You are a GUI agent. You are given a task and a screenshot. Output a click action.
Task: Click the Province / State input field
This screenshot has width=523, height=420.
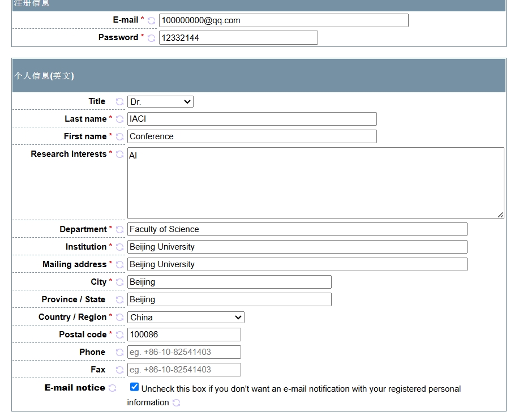click(x=229, y=299)
